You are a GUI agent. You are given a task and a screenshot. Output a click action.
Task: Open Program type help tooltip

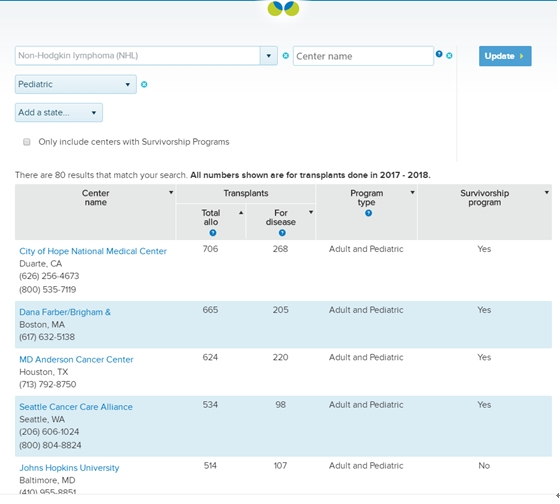point(368,213)
